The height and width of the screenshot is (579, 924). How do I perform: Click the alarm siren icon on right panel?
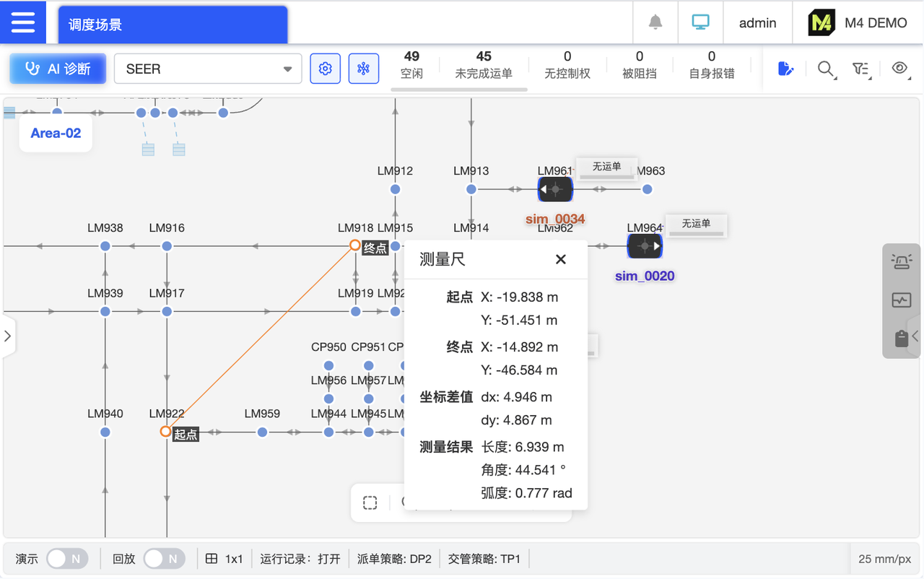pyautogui.click(x=901, y=261)
